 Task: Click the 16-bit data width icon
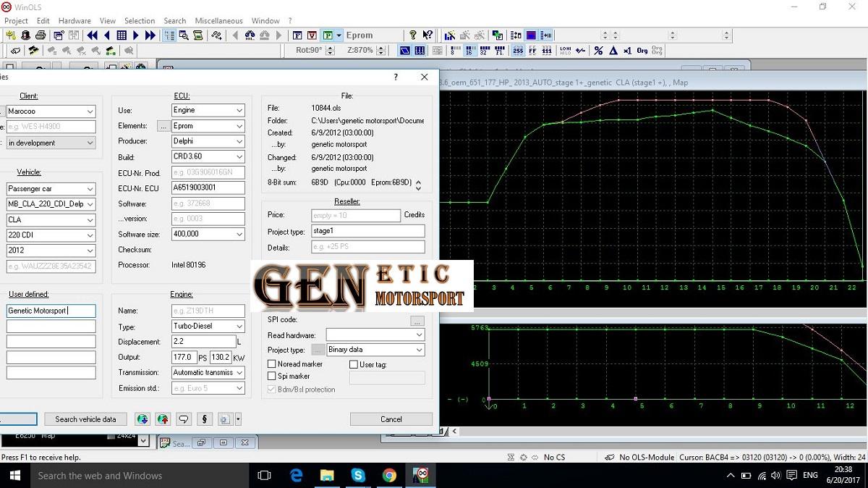tap(469, 51)
